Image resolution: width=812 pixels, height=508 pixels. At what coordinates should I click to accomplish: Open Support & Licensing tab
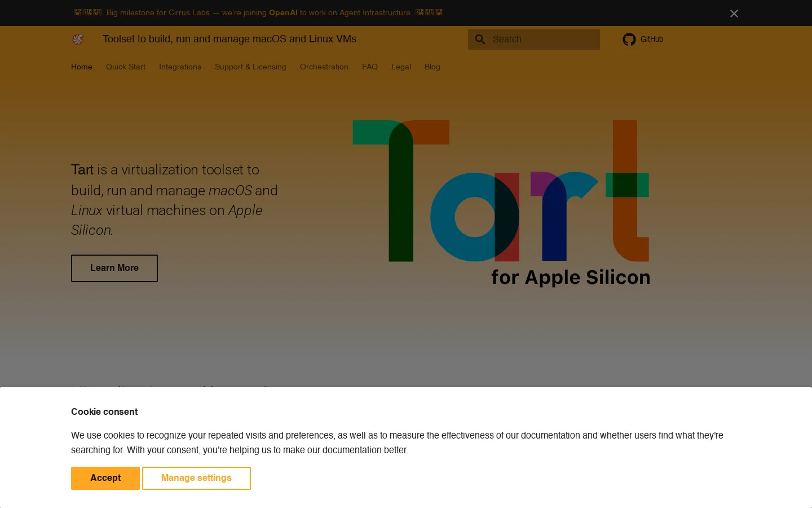(x=250, y=67)
